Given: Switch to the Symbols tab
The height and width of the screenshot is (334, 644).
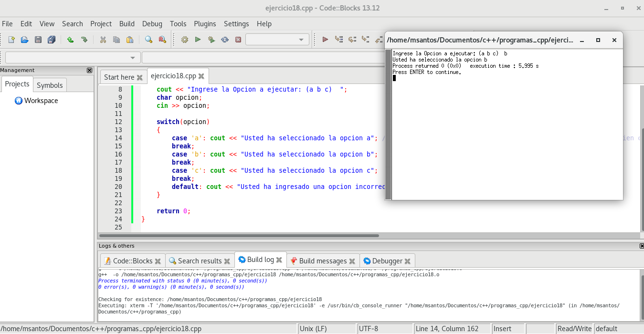Looking at the screenshot, I should pos(50,85).
